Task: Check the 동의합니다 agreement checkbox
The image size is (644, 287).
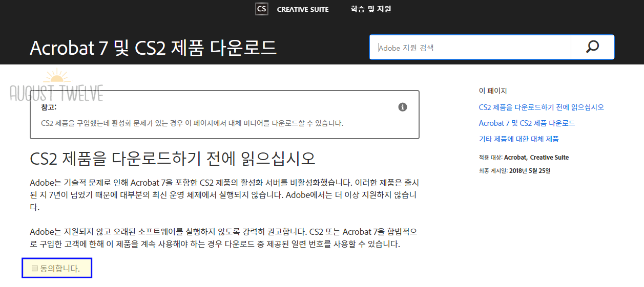Action: 35,268
